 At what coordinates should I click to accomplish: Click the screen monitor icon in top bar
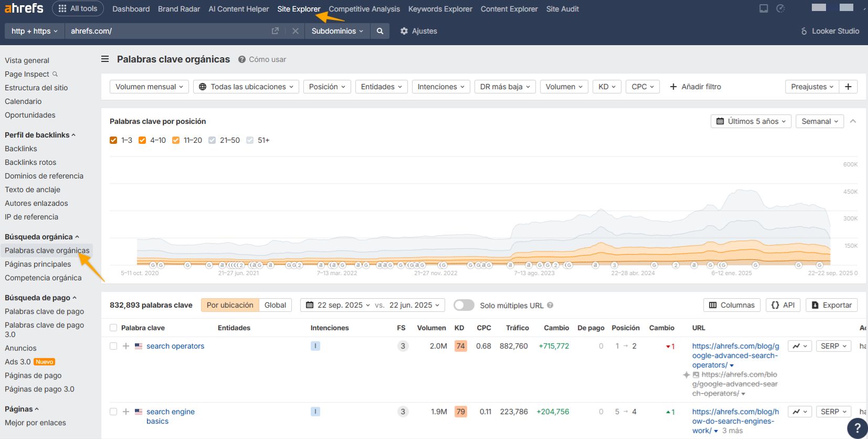tap(764, 8)
